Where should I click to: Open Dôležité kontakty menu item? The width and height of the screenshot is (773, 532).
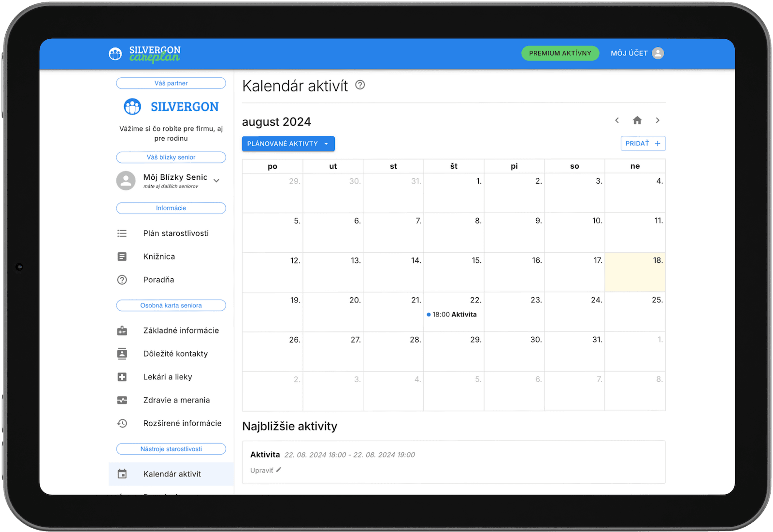point(171,354)
